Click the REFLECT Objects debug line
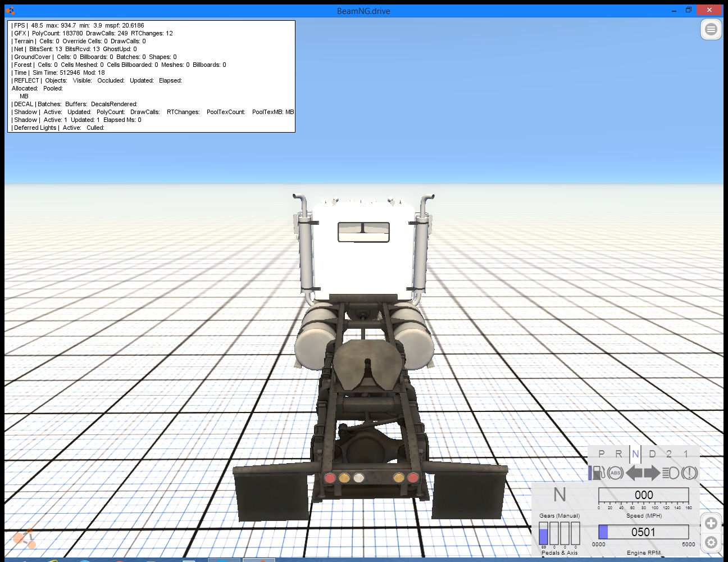The width and height of the screenshot is (728, 562). click(97, 80)
